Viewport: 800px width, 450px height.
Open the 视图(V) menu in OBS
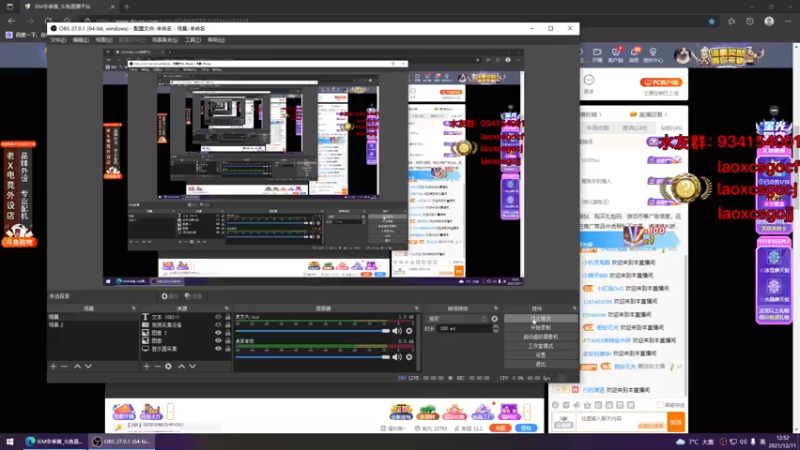click(104, 40)
